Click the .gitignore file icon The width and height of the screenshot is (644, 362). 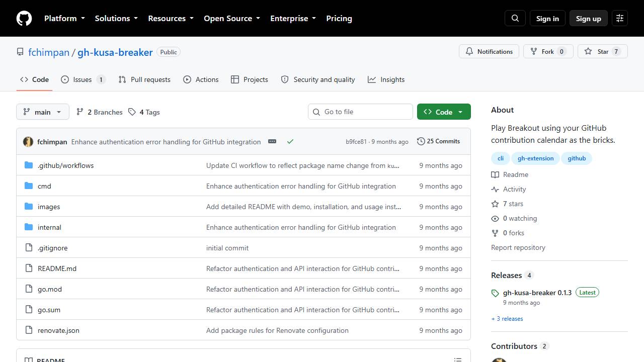coord(29,248)
